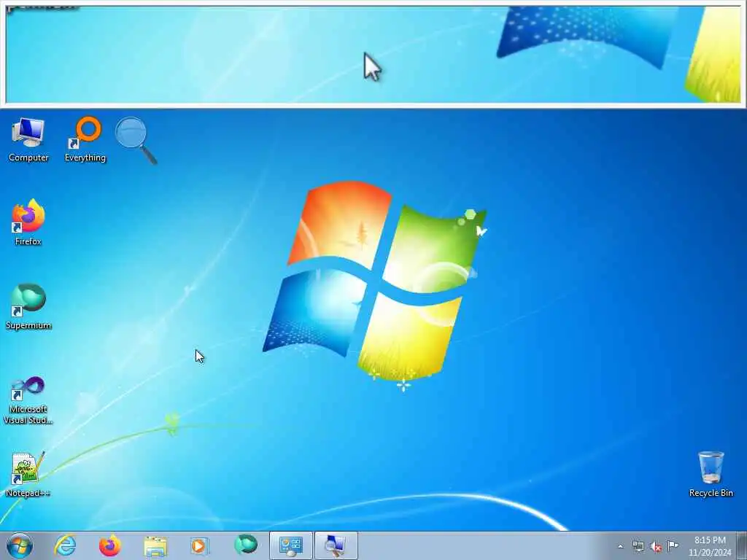Click the Magnifier glass toolbar icon
747x560 pixels.
pyautogui.click(x=136, y=141)
